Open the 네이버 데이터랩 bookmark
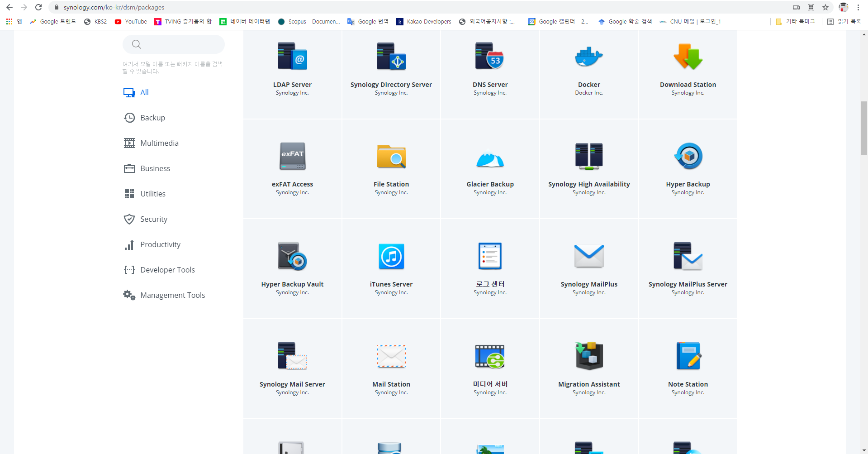 coord(245,21)
